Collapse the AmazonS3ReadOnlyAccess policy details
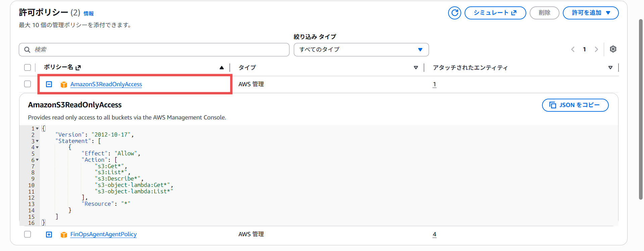This screenshot has width=644, height=251. 49,84
